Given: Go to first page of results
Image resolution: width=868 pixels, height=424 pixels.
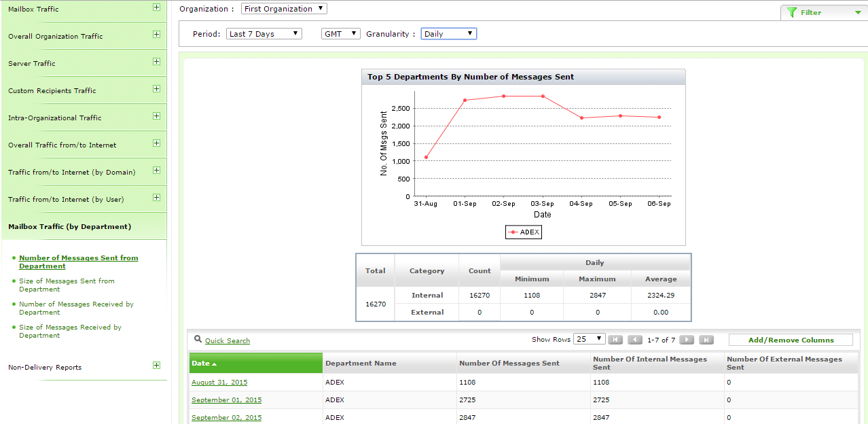Looking at the screenshot, I should tap(615, 340).
